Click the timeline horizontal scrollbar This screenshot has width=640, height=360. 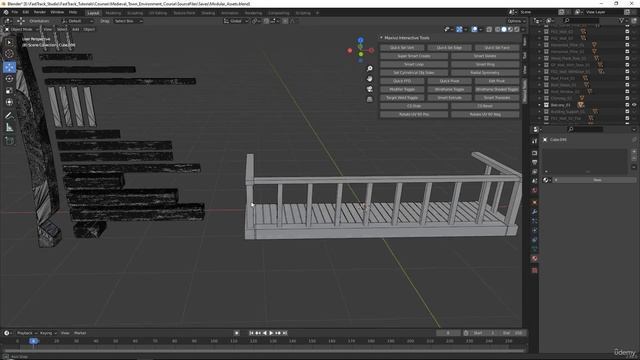(263, 350)
